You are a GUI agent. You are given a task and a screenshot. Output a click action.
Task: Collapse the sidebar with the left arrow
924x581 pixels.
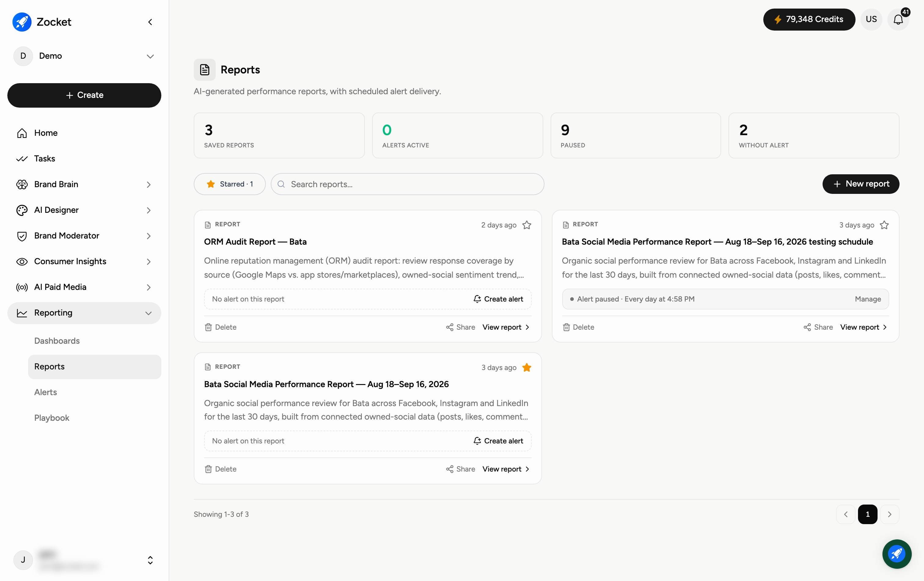150,22
